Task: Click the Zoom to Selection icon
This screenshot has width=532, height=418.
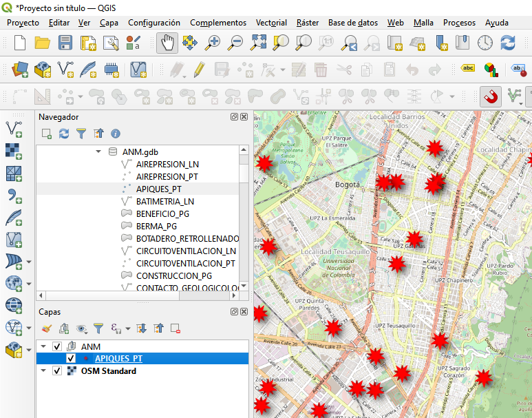Action: click(x=281, y=43)
